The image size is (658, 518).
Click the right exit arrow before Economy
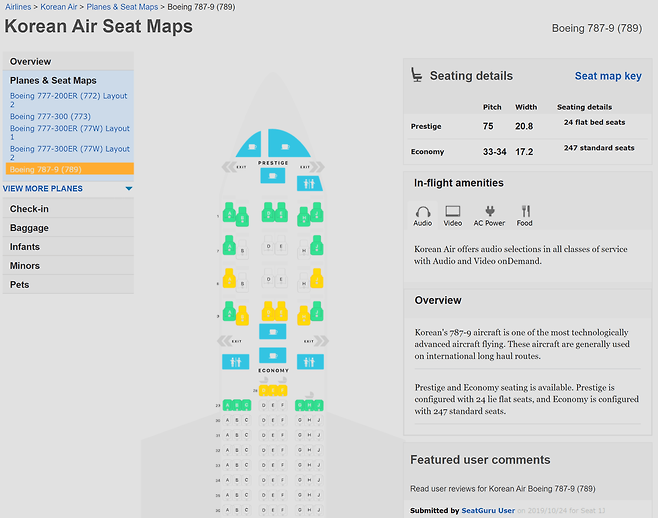[321, 341]
